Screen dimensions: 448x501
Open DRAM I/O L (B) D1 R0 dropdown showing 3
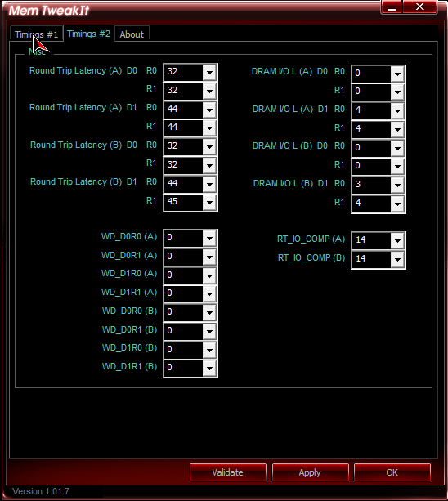(397, 185)
